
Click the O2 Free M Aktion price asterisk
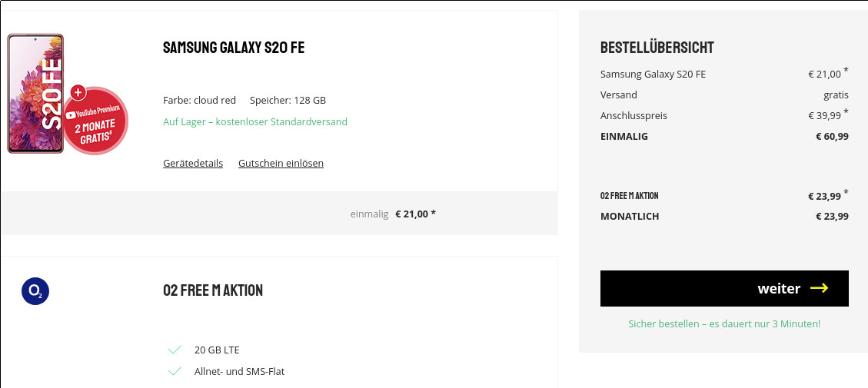(x=846, y=192)
